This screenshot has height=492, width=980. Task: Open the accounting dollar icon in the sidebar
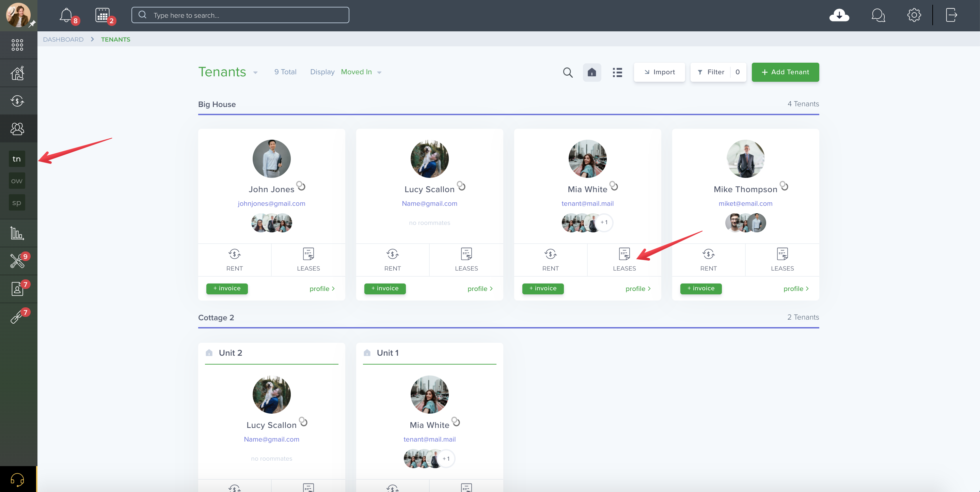point(17,101)
